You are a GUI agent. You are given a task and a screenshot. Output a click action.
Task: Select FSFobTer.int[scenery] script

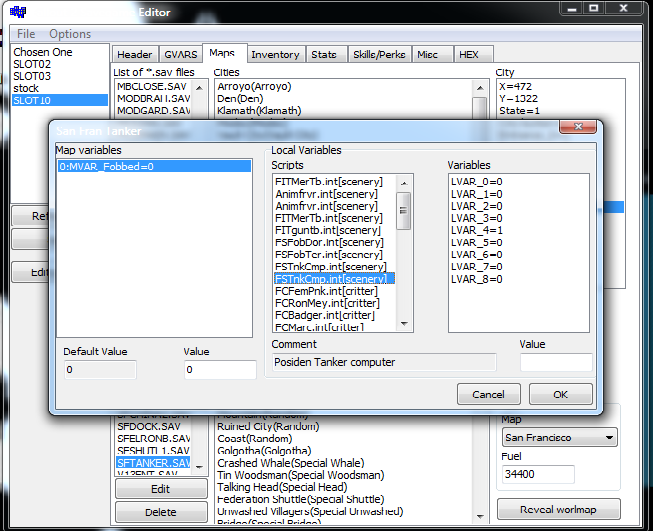click(x=329, y=254)
